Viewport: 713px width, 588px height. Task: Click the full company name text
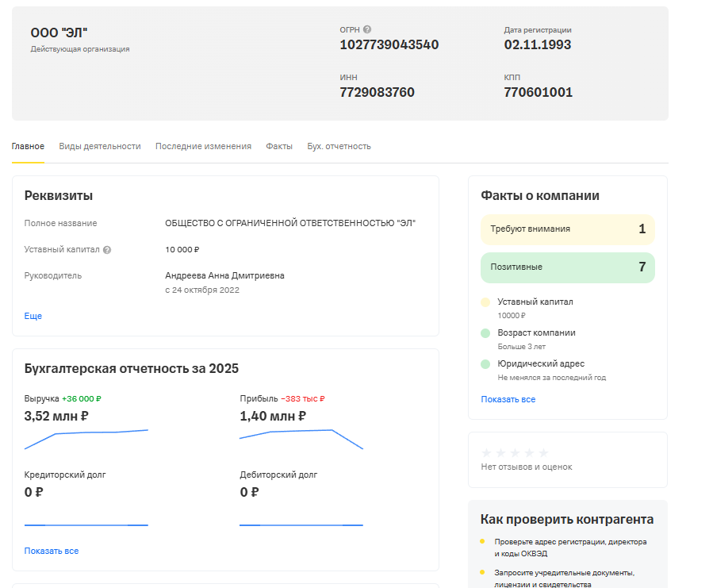click(290, 224)
